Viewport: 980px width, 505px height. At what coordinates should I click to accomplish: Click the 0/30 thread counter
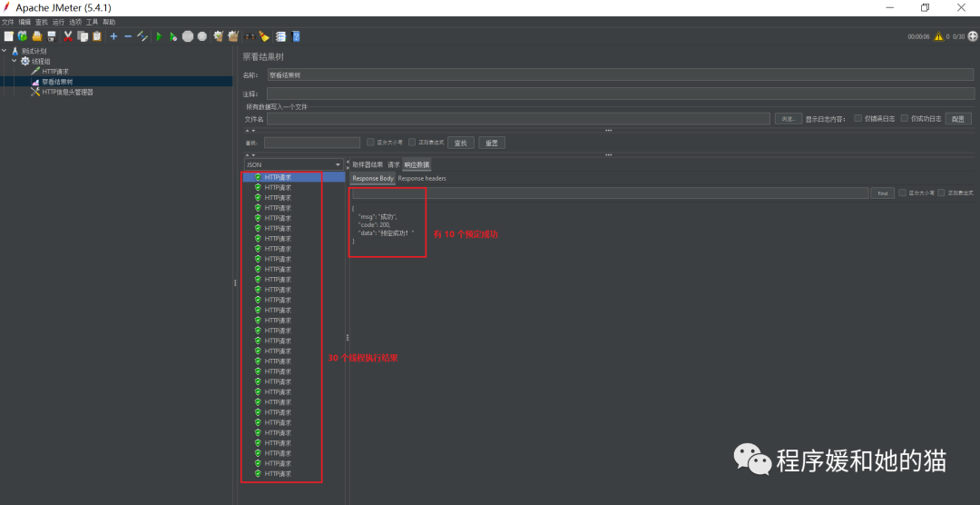959,37
